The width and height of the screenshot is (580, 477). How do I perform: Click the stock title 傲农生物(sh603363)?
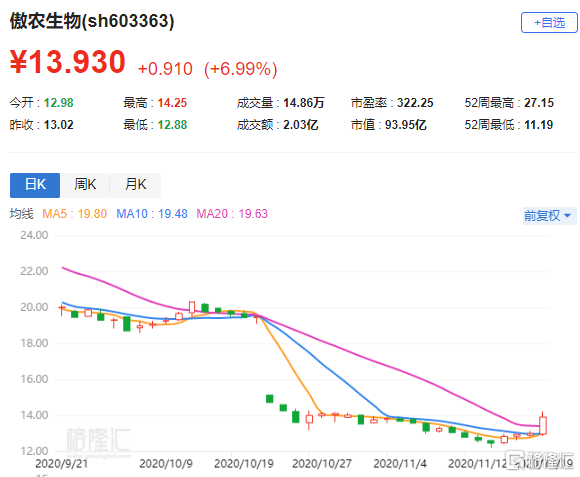coord(92,21)
